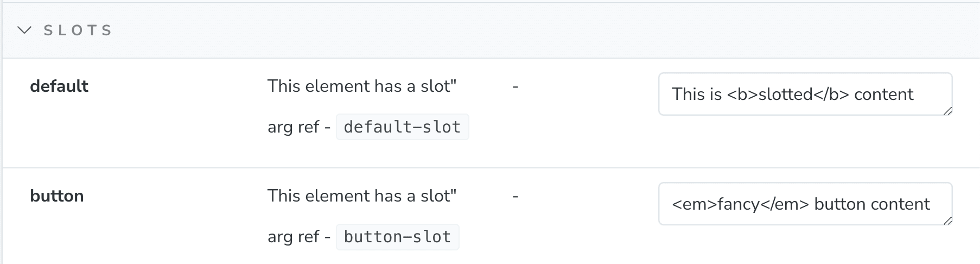This screenshot has height=264, width=980.
Task: Click the SLOTS section header label
Action: [x=78, y=30]
